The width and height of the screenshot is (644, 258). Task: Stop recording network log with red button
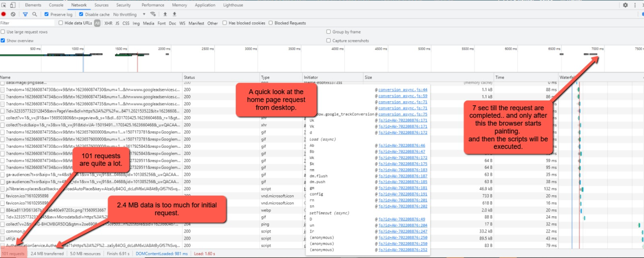pyautogui.click(x=4, y=14)
